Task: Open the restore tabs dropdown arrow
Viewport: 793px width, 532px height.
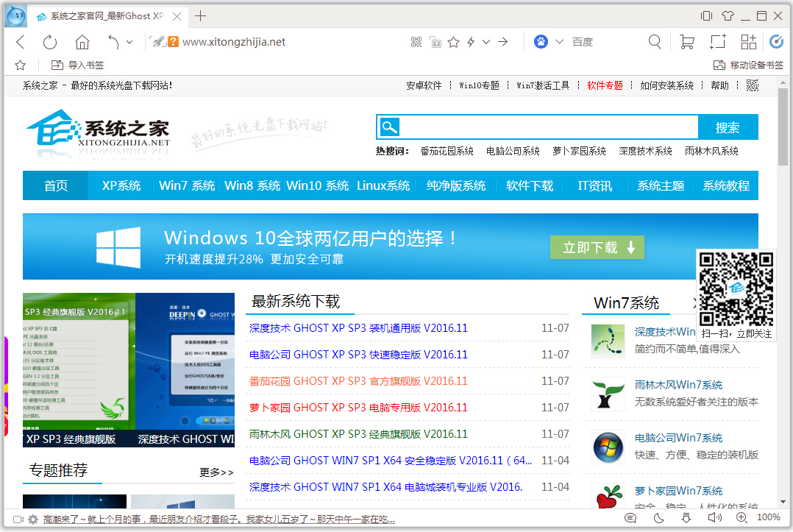Action: click(x=129, y=42)
